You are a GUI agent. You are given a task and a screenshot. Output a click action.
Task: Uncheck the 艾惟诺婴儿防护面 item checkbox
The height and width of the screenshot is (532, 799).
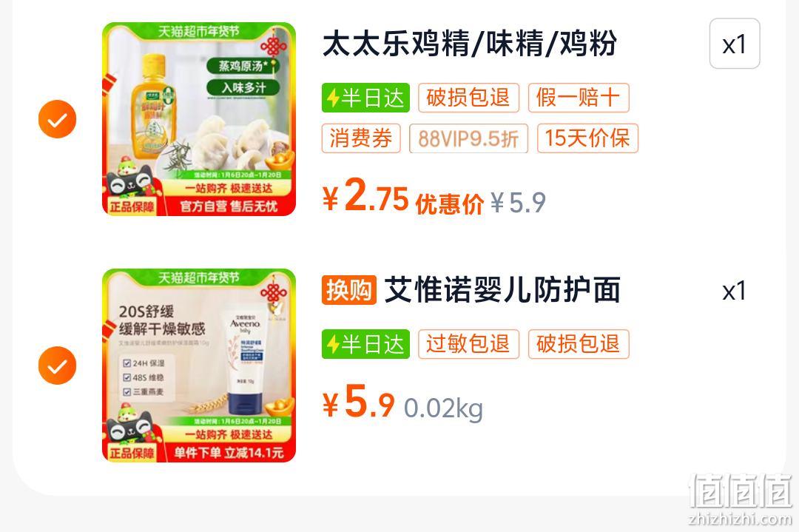(57, 366)
